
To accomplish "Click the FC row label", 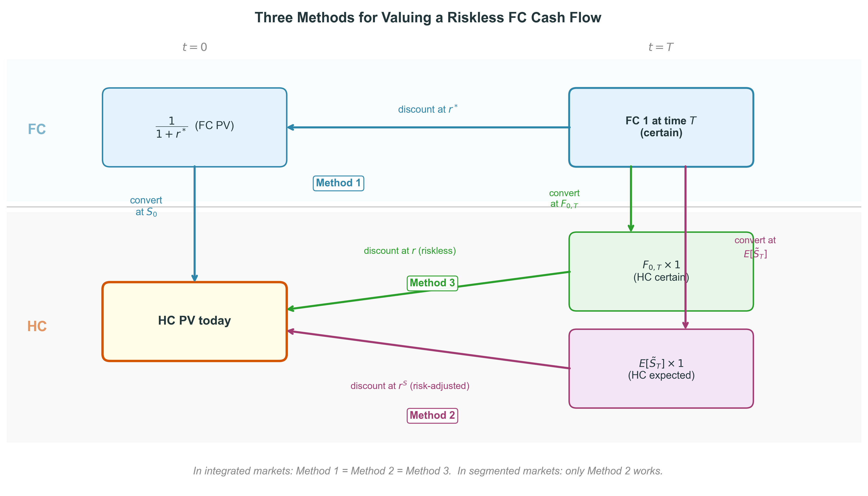I will click(37, 129).
